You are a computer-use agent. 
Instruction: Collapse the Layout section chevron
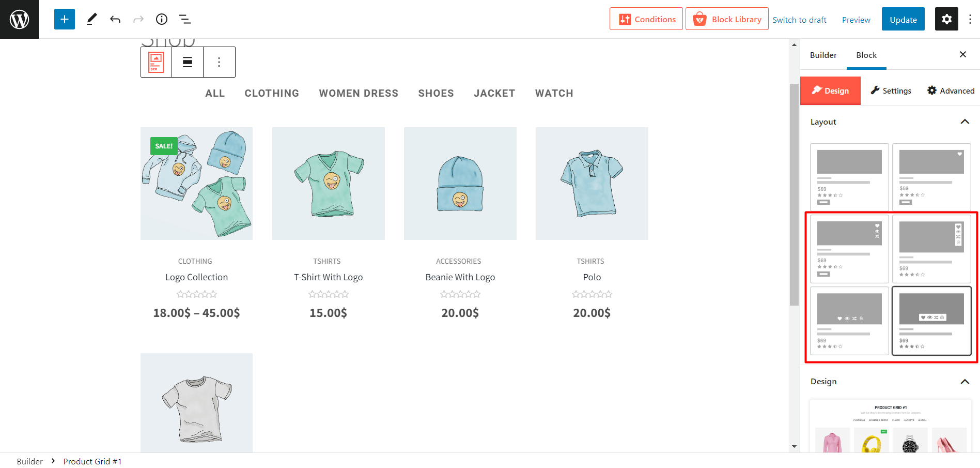pyautogui.click(x=965, y=122)
